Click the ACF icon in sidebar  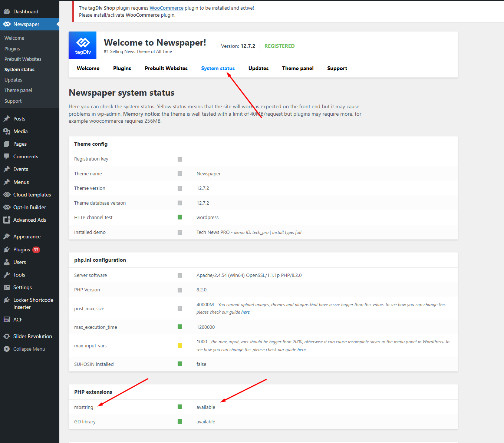(7, 320)
